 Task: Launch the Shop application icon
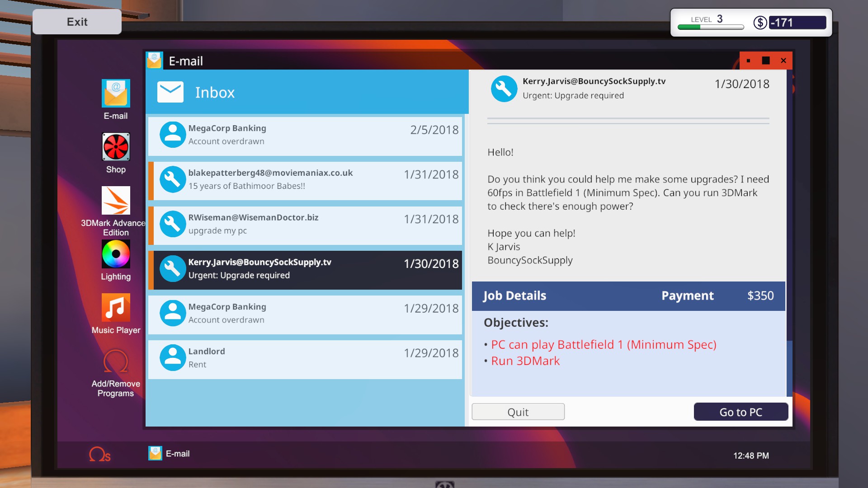pos(116,147)
